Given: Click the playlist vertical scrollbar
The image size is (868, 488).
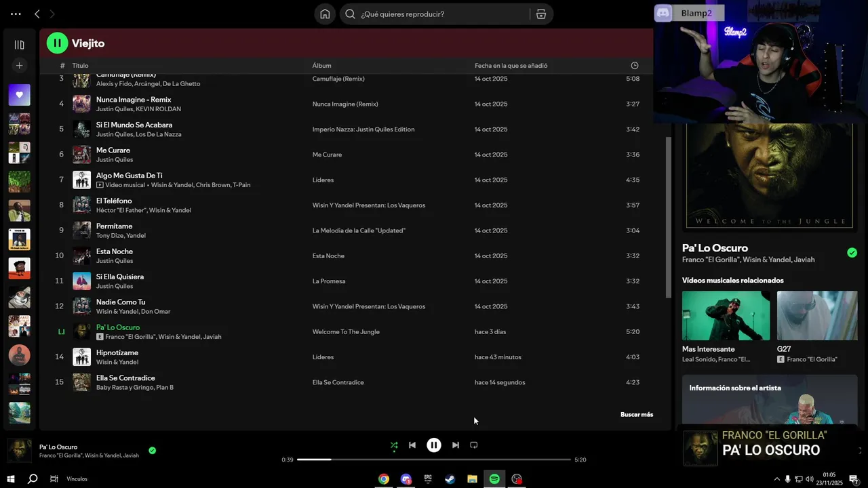Looking at the screenshot, I should (x=669, y=217).
